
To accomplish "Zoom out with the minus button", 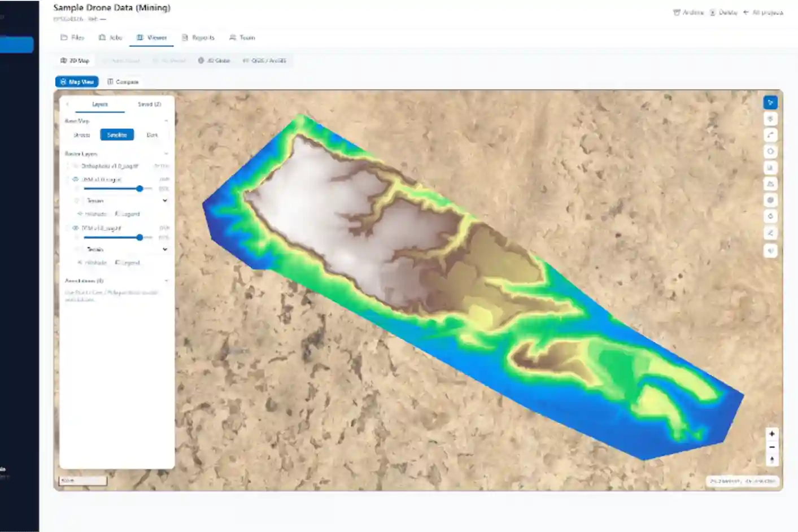I will pos(771,447).
